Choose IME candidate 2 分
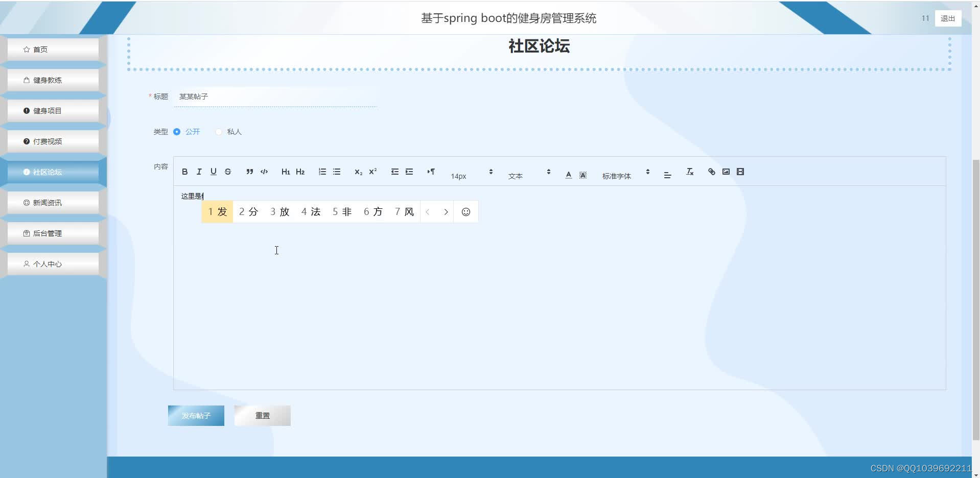 249,212
